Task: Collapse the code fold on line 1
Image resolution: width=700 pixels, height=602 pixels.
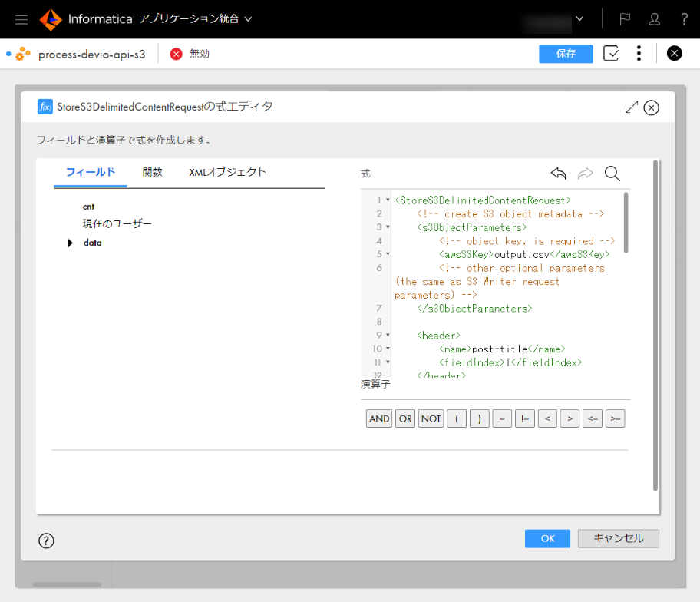Action: 388,200
